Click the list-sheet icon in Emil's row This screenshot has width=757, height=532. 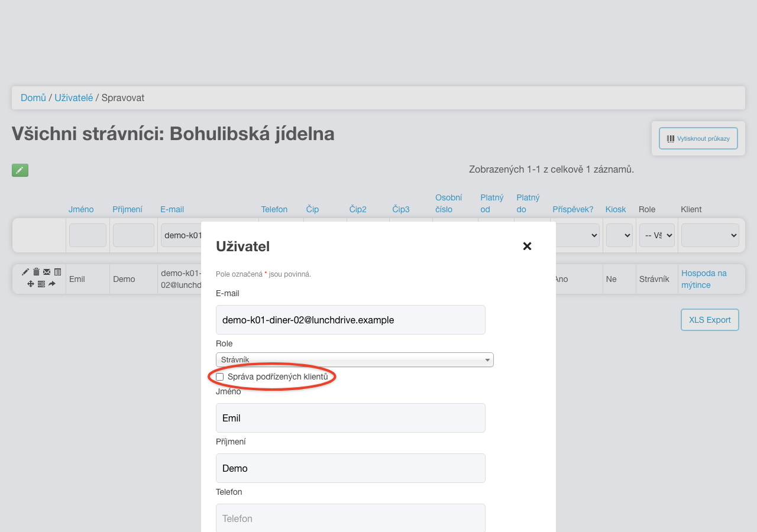tap(57, 272)
